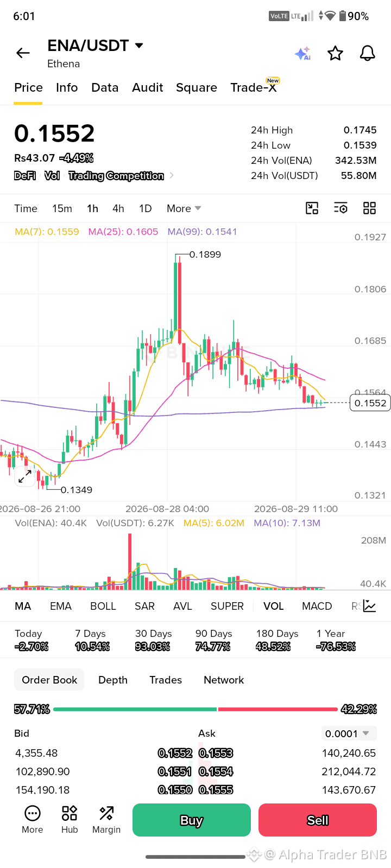Tap the bid price 0.1552

[175, 753]
